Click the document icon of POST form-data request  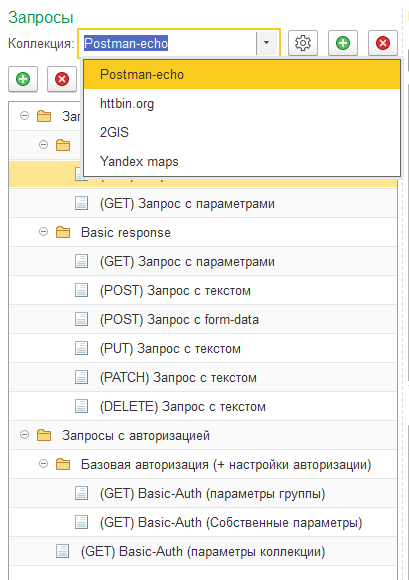click(x=81, y=319)
